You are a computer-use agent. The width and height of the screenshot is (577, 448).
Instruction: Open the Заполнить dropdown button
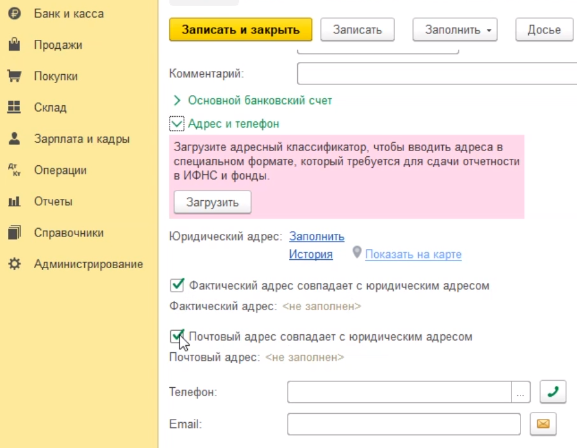[455, 30]
